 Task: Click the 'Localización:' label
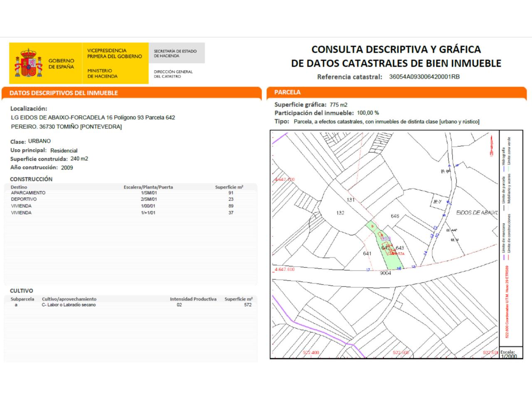29,108
